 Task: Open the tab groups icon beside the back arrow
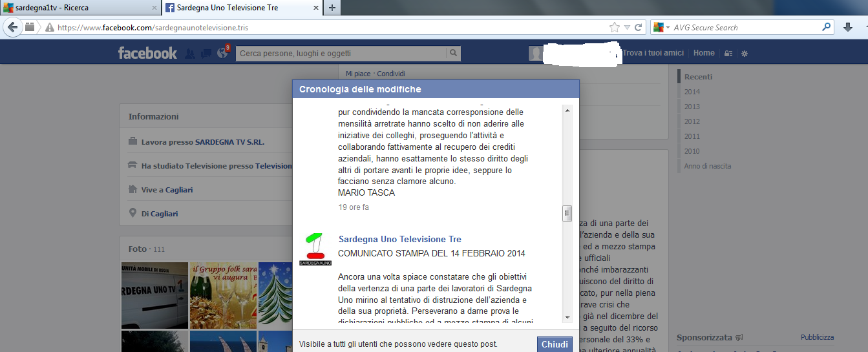pos(30,27)
